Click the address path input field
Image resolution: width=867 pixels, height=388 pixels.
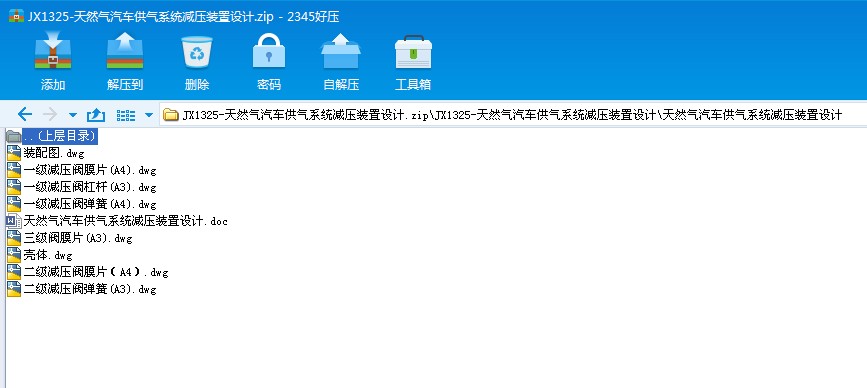(513, 114)
